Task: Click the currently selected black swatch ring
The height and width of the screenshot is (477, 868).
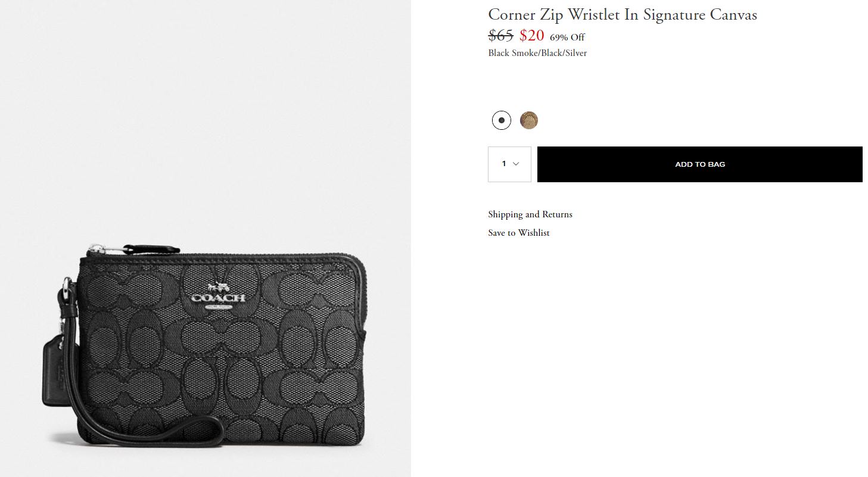Action: tap(501, 120)
